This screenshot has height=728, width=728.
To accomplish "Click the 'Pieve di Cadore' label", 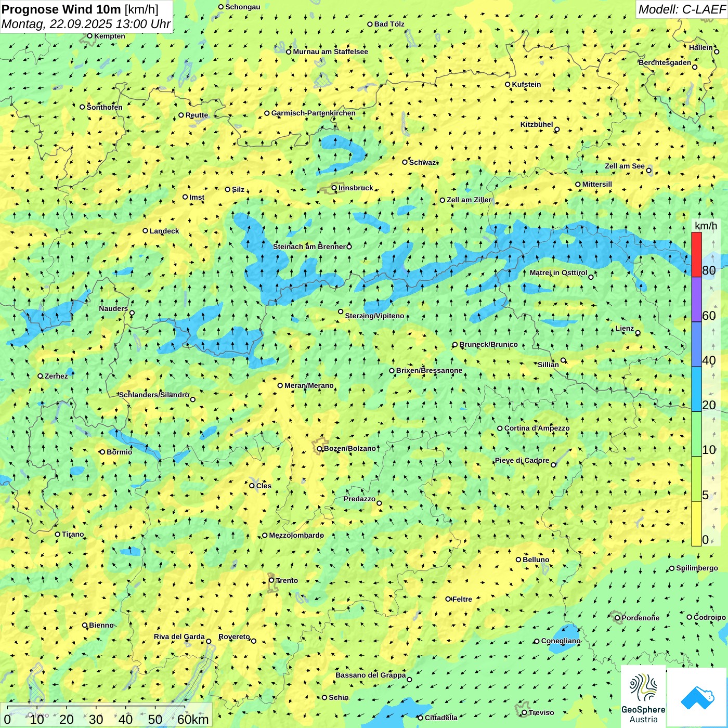I will [522, 460].
